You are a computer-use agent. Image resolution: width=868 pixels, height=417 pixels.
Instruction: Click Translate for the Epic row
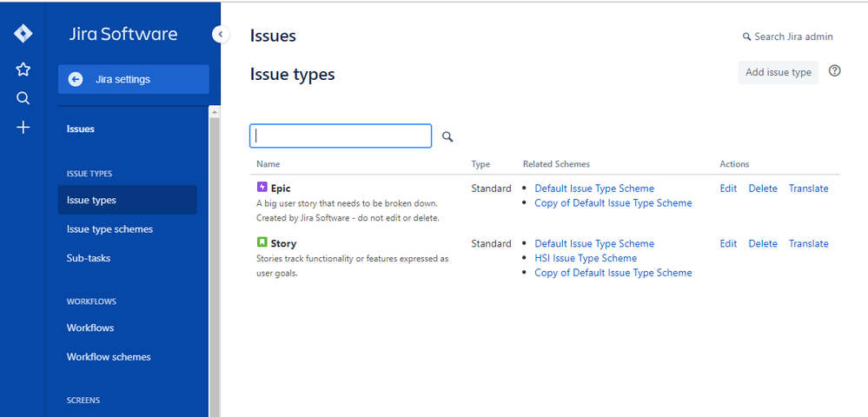(x=808, y=189)
